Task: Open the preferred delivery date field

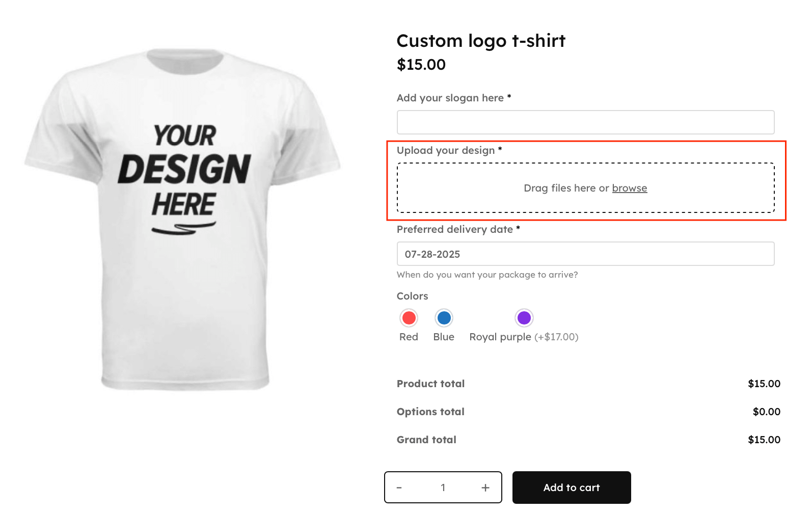Action: click(x=585, y=254)
